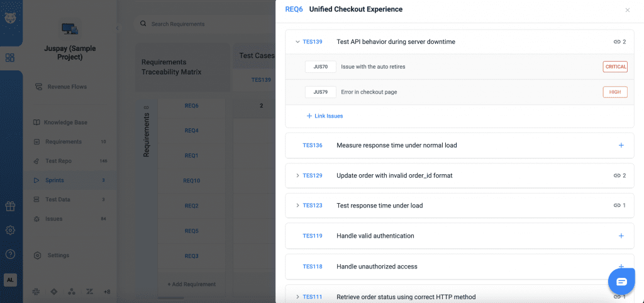Image resolution: width=644 pixels, height=303 pixels.
Task: Expand the TES123 test case row
Action: (x=297, y=206)
